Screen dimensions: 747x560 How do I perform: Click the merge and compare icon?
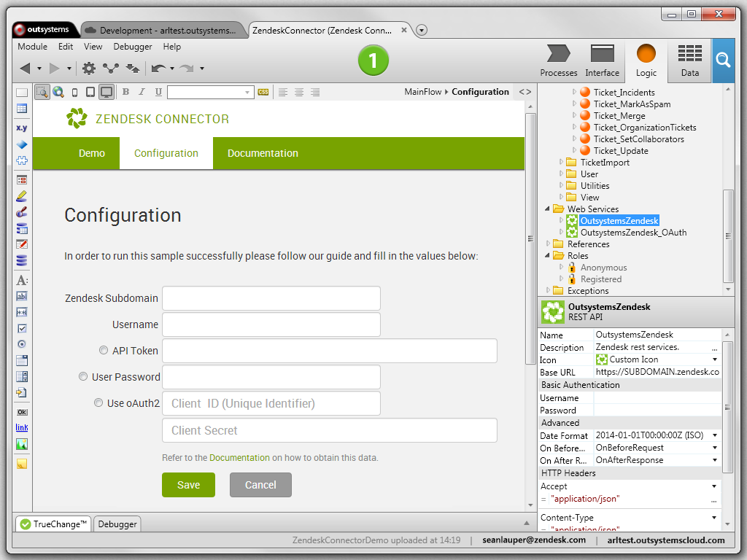click(111, 69)
